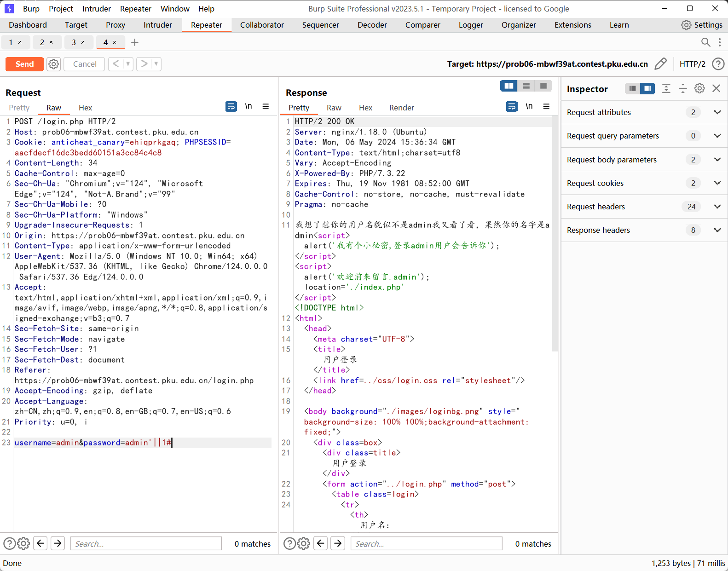Expand Request cookies section
This screenshot has height=571, width=728.
tap(644, 183)
